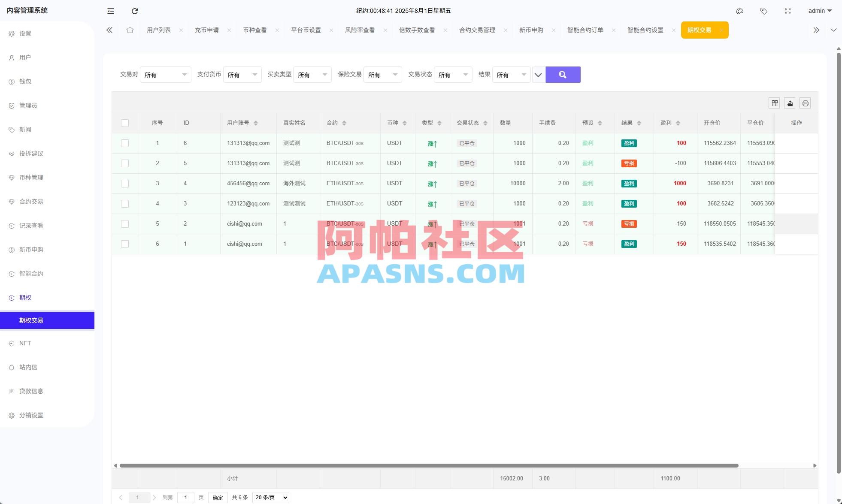Open the 保险交易 dropdown
Viewport: 842px width, 504px height.
pyautogui.click(x=383, y=75)
